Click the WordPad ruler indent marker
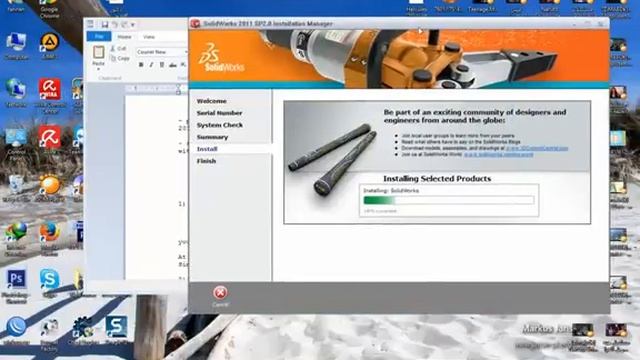This screenshot has width=640, height=360. [x=178, y=89]
